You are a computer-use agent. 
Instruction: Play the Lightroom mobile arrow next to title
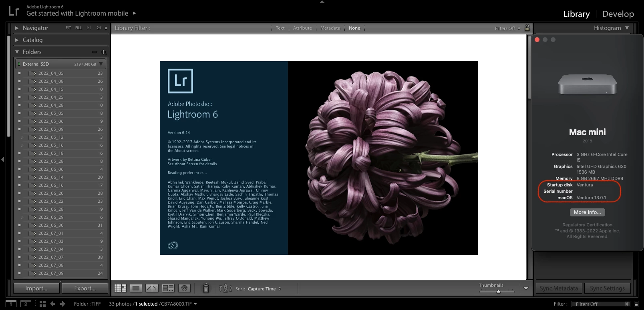pyautogui.click(x=135, y=13)
